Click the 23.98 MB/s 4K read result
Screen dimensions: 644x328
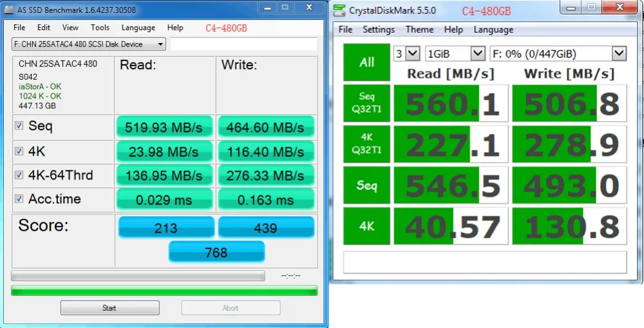pyautogui.click(x=164, y=151)
